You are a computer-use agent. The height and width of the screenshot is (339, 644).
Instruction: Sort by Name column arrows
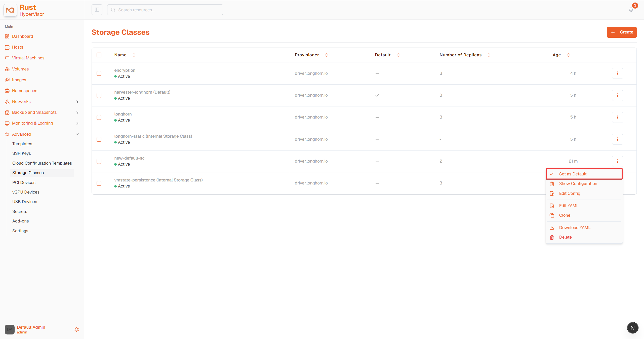pos(134,55)
